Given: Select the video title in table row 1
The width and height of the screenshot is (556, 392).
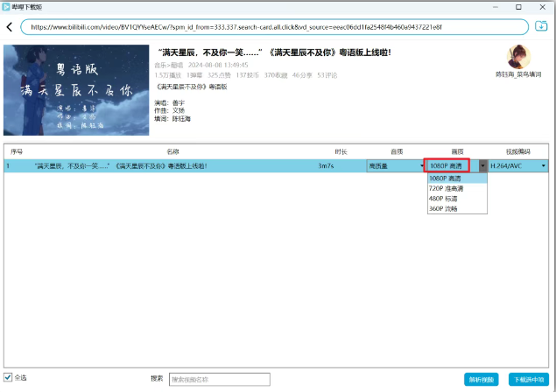Looking at the screenshot, I should (x=121, y=166).
